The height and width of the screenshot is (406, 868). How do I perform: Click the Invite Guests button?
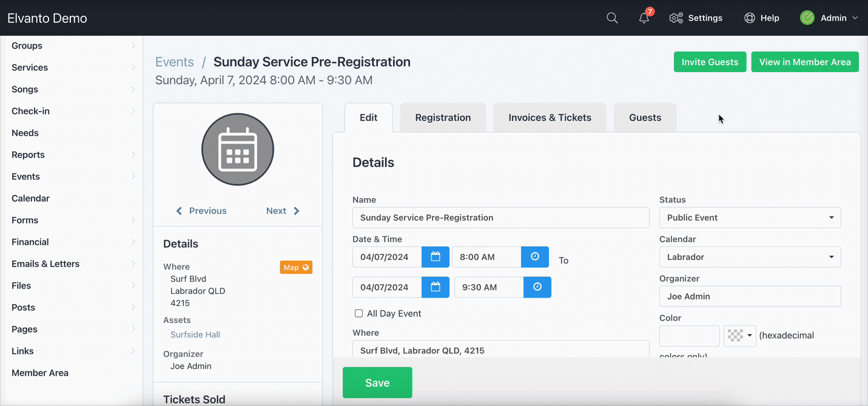[710, 62]
